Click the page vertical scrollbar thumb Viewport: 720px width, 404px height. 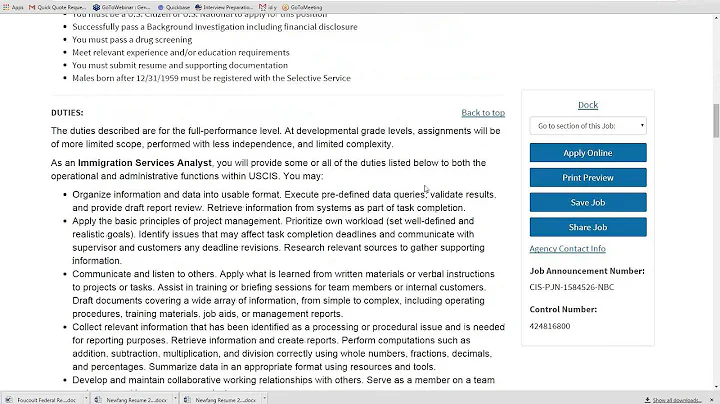tap(716, 121)
